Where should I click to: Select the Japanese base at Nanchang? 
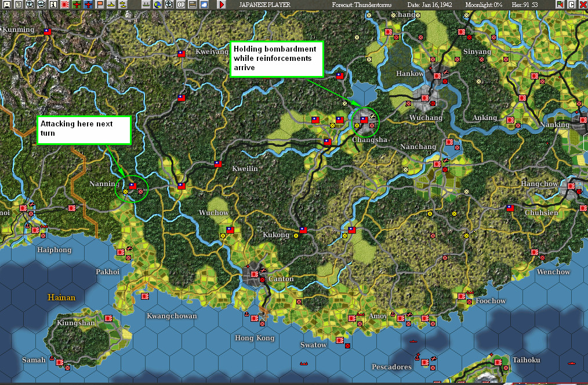coord(437,164)
